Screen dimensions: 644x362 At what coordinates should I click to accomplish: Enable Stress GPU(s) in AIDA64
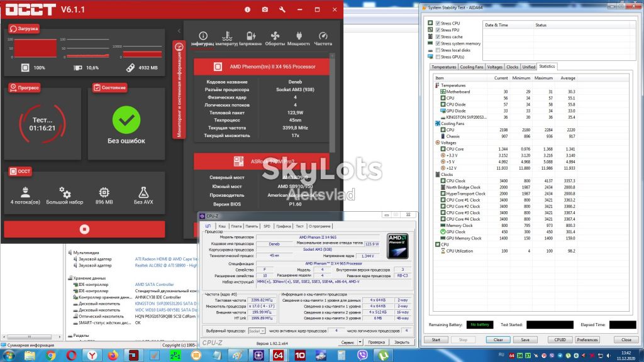coord(438,57)
